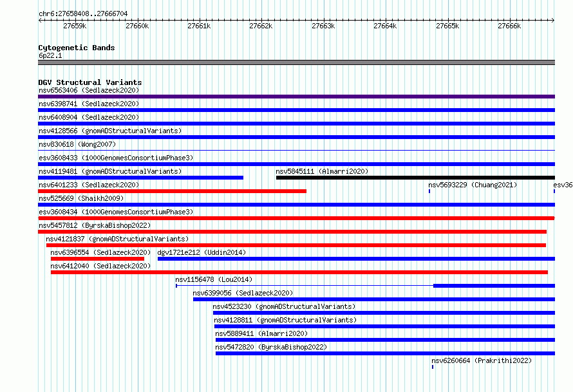
Task: Click nsv6412040 (Sedlazeck2020) label
Action: 100,266
